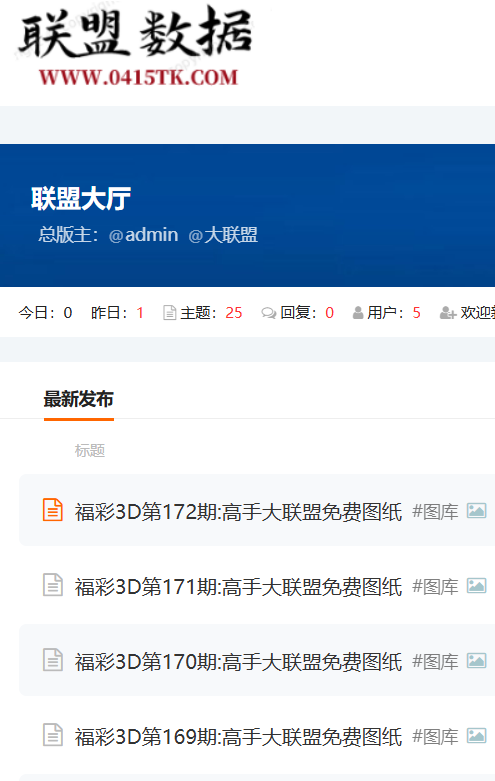This screenshot has width=495, height=781.
Task: Click #图库 tag on 第171期 row
Action: [435, 587]
